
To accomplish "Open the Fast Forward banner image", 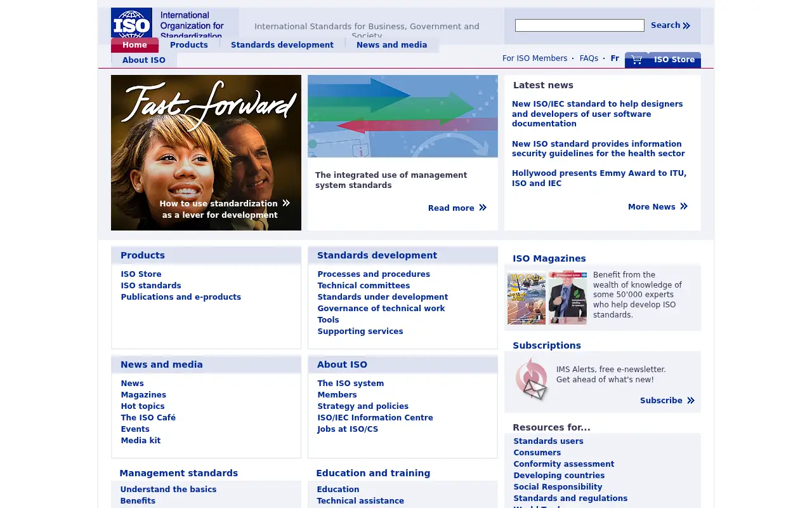I will (206, 152).
